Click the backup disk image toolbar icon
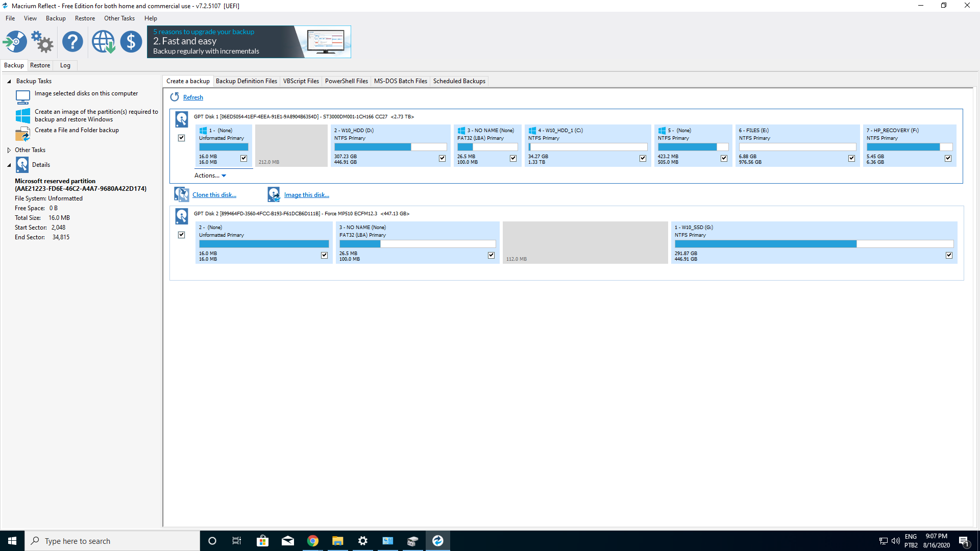The height and width of the screenshot is (551, 980). (15, 42)
